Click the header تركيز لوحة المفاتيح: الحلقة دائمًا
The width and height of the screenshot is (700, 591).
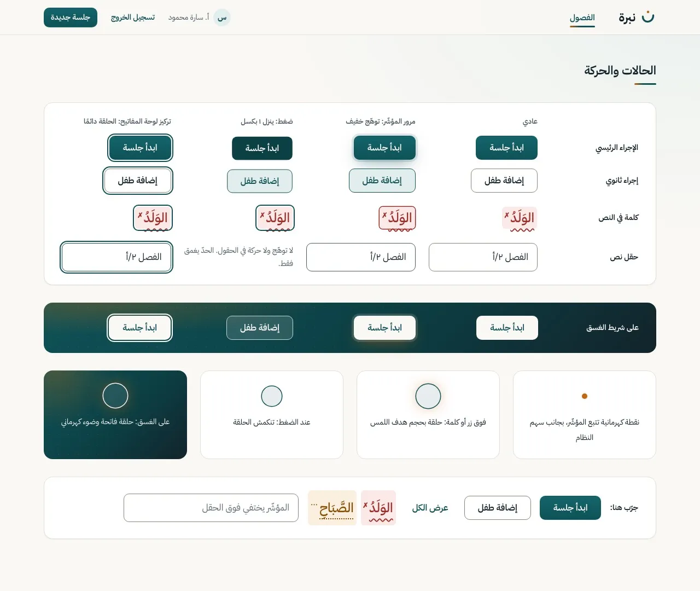tap(127, 121)
